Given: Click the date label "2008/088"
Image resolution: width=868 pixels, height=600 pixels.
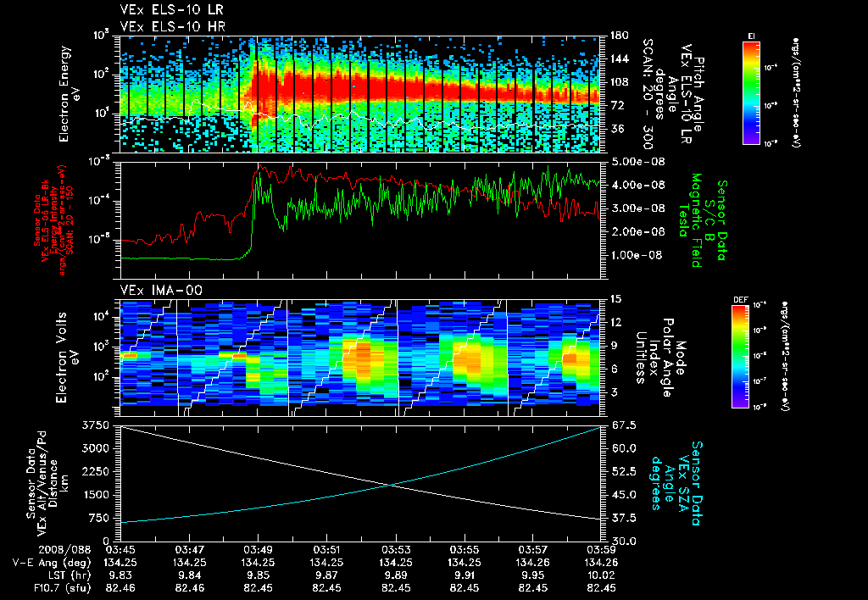Looking at the screenshot, I should pyautogui.click(x=64, y=550).
